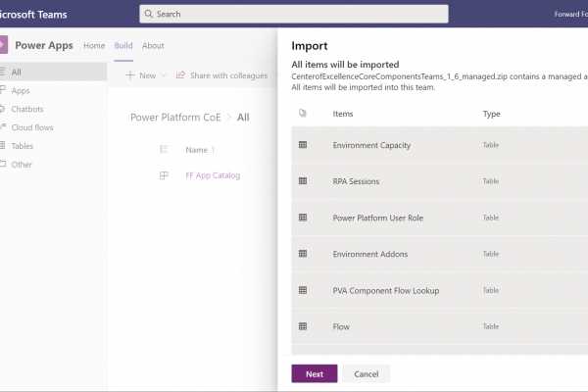Screen dimensions: 588x392
Task: Click Share with colleagues
Action: point(228,75)
